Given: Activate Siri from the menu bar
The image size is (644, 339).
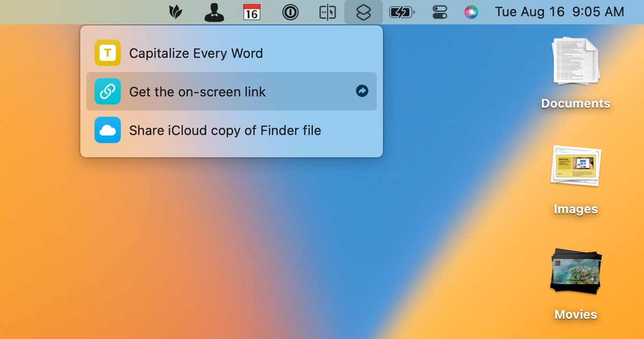Looking at the screenshot, I should [x=471, y=12].
